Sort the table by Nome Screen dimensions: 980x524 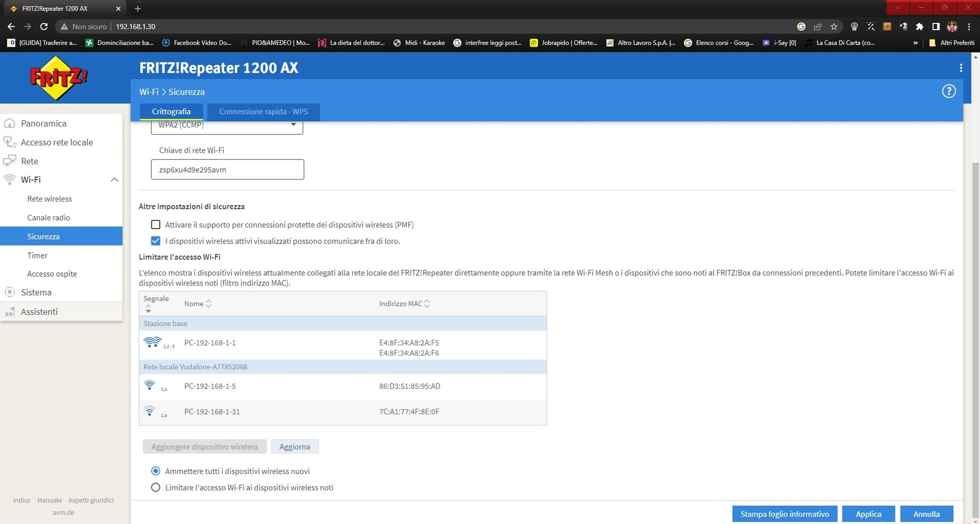click(x=198, y=304)
